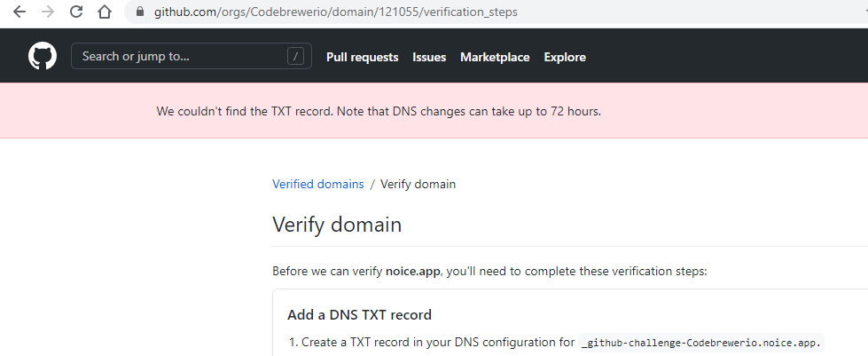Click the 'Verify domain' breadcrumb text
This screenshot has width=868, height=356.
[x=418, y=184]
